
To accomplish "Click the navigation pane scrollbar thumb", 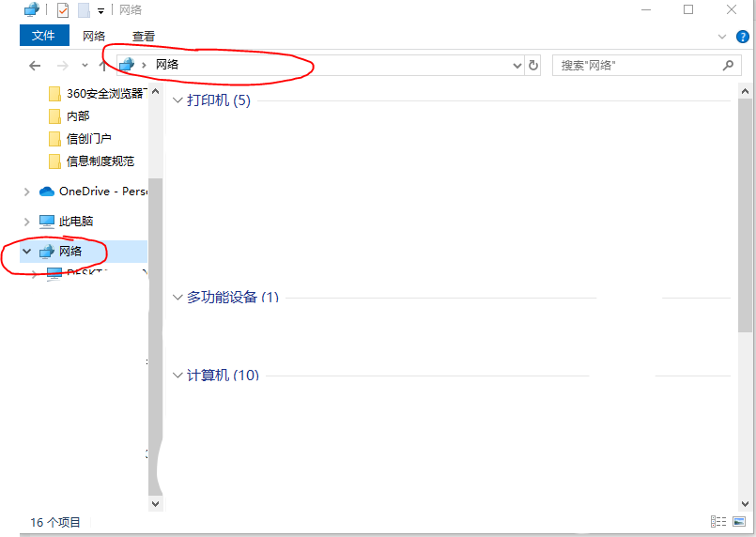I will click(x=155, y=336).
